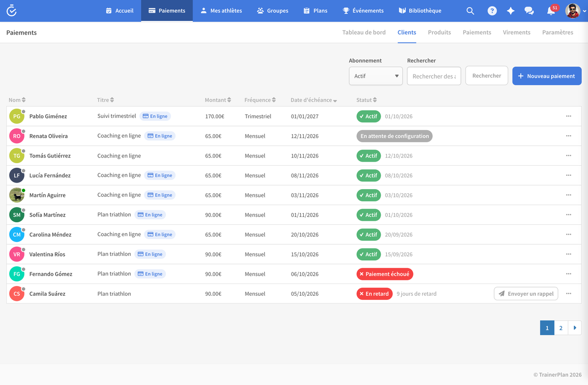Open the help question mark icon
Screen dimensions: 588x385
[x=492, y=11]
